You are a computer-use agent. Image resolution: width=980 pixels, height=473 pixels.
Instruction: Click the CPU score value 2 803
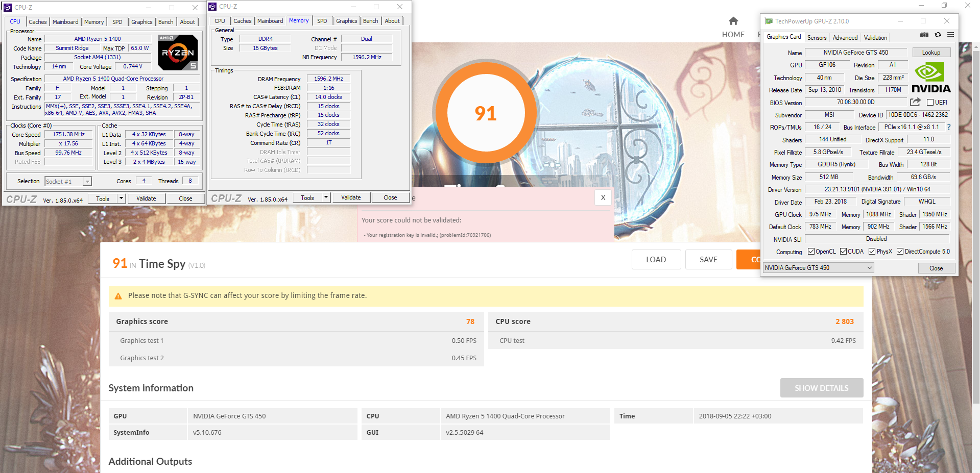[x=845, y=321]
